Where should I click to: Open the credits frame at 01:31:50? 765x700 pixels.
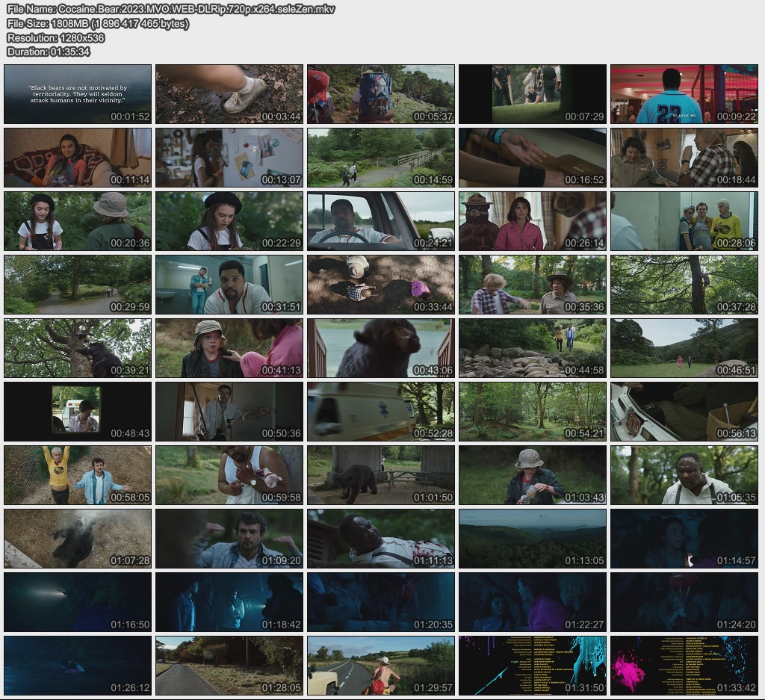pos(533,666)
